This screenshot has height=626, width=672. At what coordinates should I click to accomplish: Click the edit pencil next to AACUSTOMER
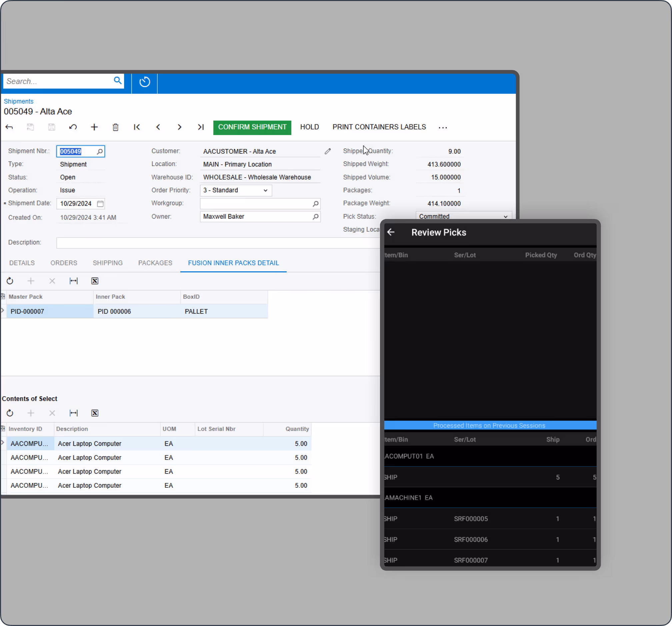[327, 151]
